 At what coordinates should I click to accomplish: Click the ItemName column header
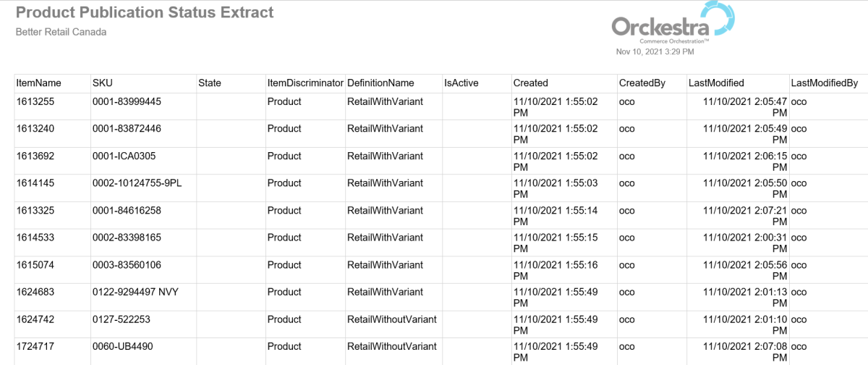tap(39, 83)
